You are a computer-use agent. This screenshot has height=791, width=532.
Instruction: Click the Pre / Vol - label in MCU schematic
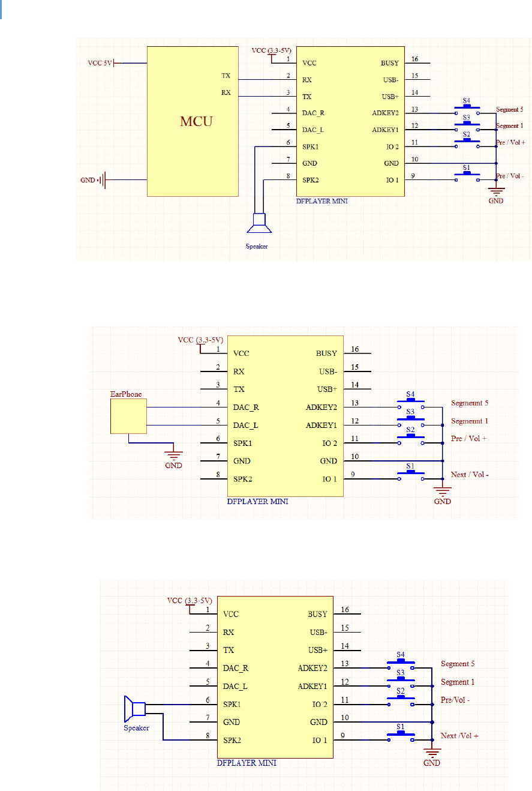511,175
